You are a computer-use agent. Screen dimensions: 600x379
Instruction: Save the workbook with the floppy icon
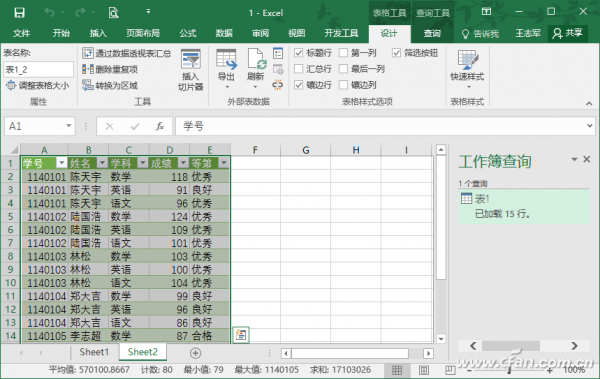(x=19, y=13)
